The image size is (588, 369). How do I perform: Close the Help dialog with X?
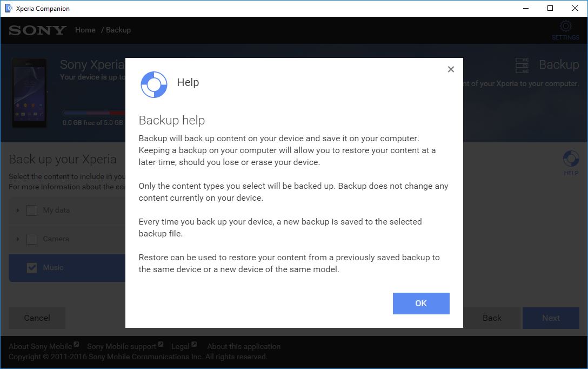[451, 69]
